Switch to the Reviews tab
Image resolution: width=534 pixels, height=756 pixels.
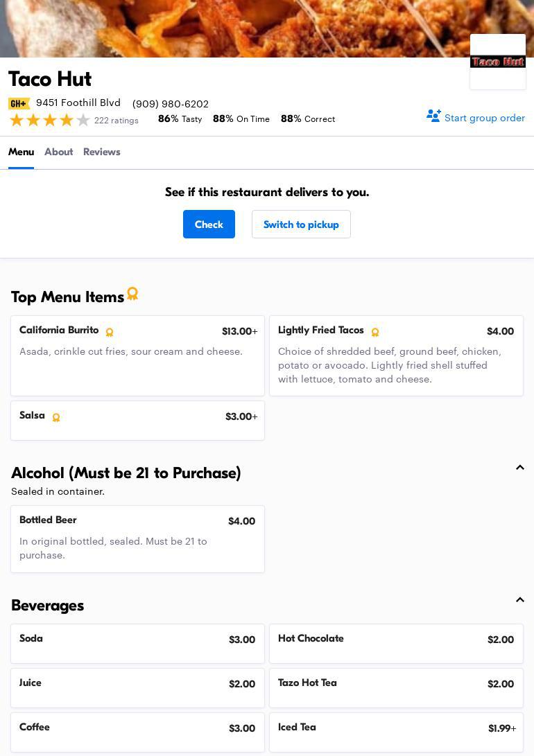pyautogui.click(x=101, y=152)
